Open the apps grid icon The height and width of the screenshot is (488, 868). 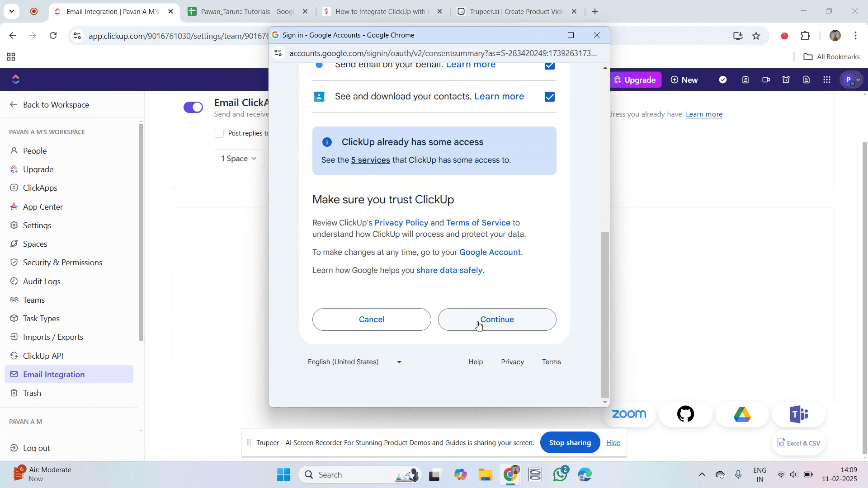(827, 80)
